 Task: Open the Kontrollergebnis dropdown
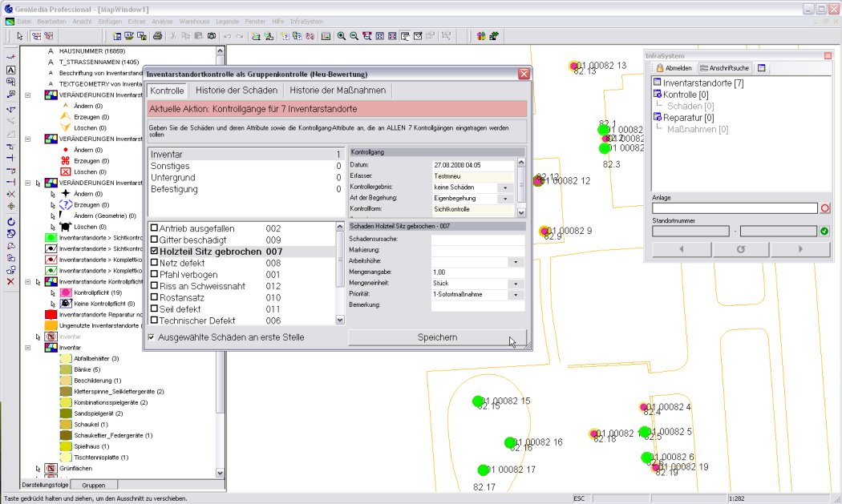click(x=505, y=187)
